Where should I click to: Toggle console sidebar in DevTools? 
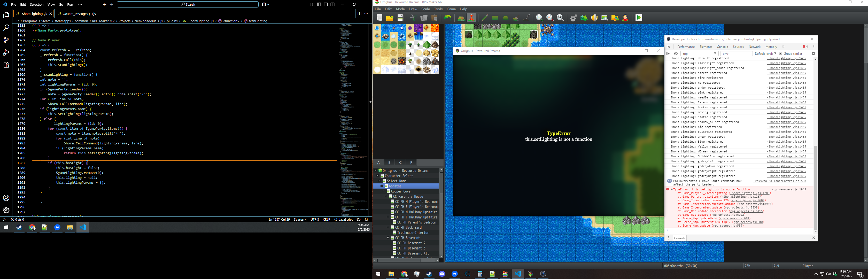(669, 53)
